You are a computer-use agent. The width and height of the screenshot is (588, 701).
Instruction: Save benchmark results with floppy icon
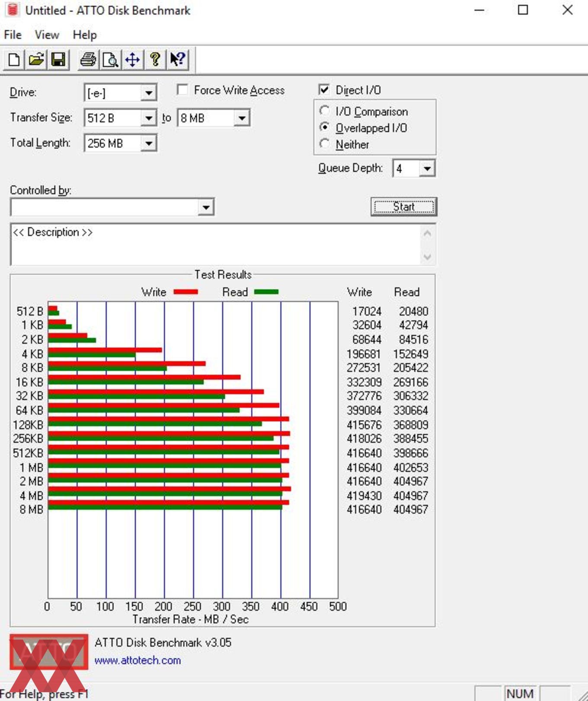click(x=58, y=59)
